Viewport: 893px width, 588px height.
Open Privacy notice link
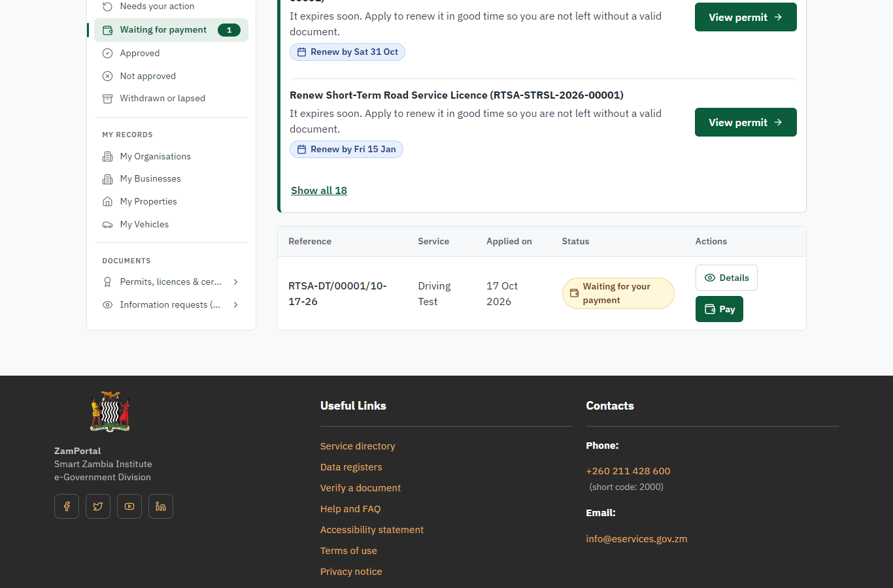pos(351,572)
